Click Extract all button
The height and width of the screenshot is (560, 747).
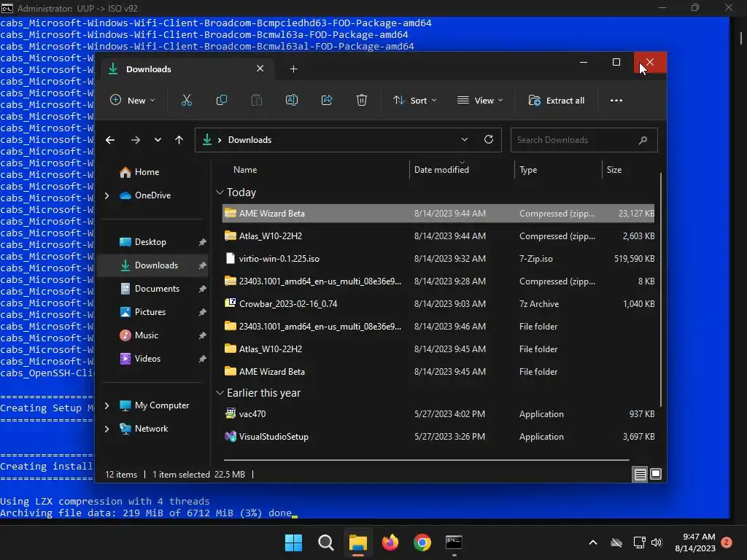[x=557, y=101]
